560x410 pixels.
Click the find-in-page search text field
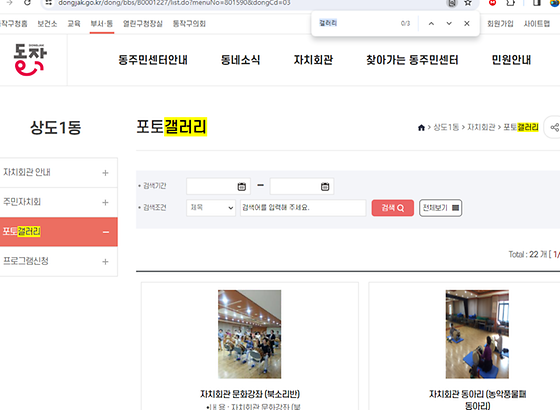pyautogui.click(x=357, y=23)
